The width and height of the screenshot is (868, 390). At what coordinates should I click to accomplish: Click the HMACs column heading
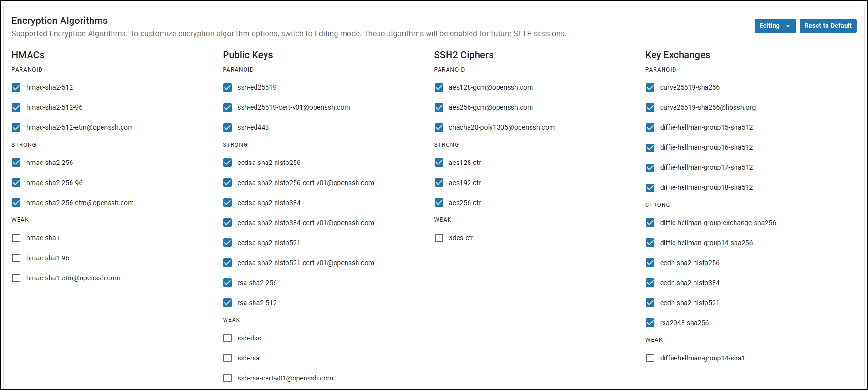[28, 55]
